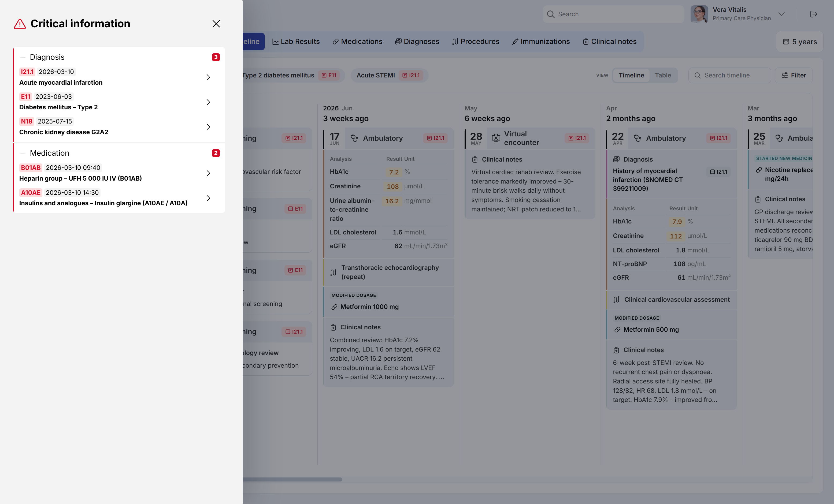Close the Critical information panel

coord(216,24)
